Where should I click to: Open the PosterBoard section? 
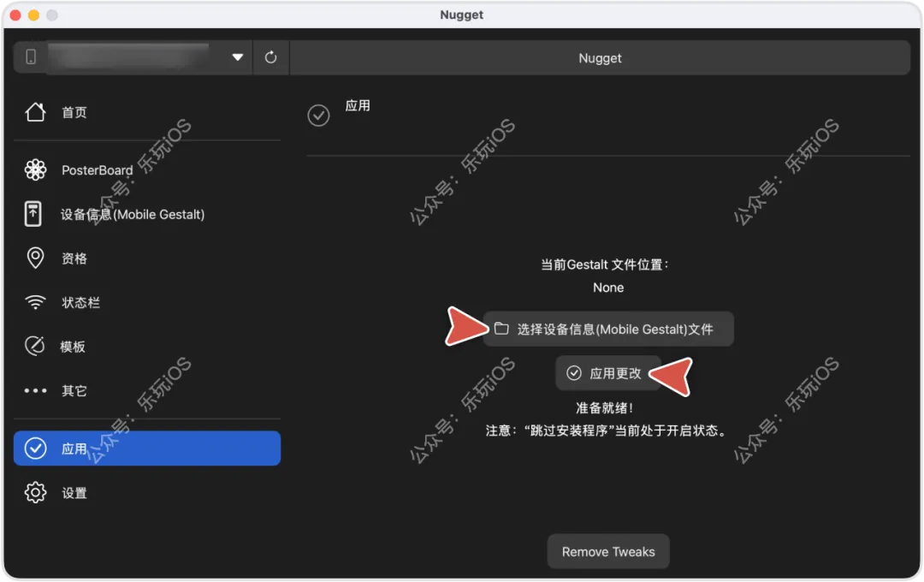[147, 169]
